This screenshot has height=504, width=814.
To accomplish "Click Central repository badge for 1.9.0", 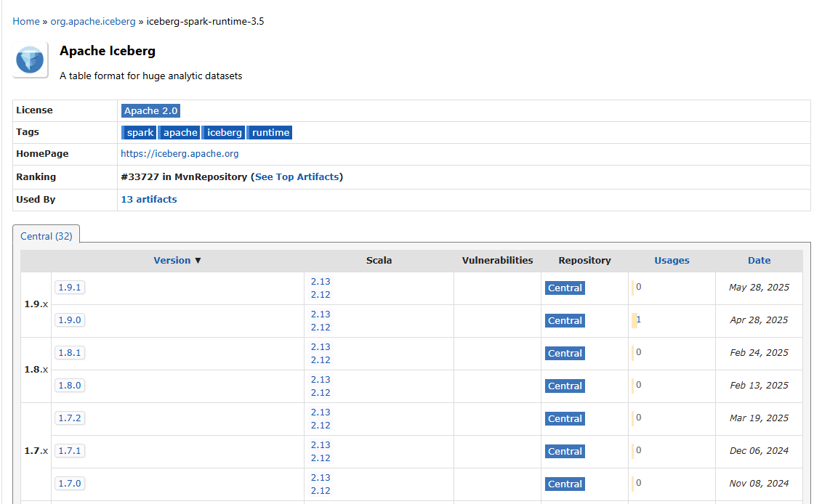I will click(x=565, y=320).
